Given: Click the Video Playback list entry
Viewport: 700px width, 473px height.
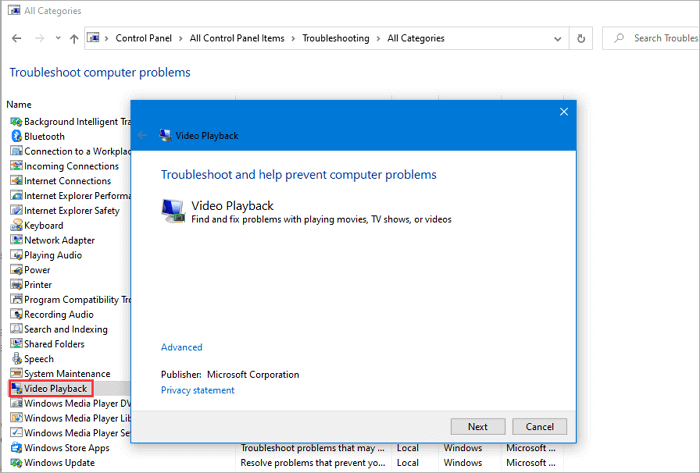Looking at the screenshot, I should (56, 388).
